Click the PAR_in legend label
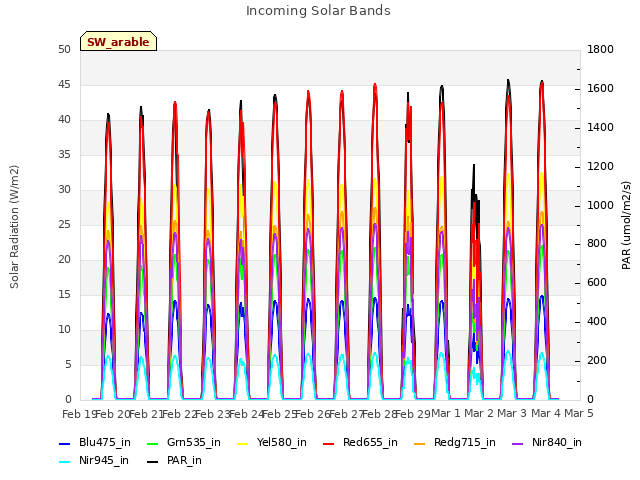This screenshot has height=480, width=640. pos(184,460)
